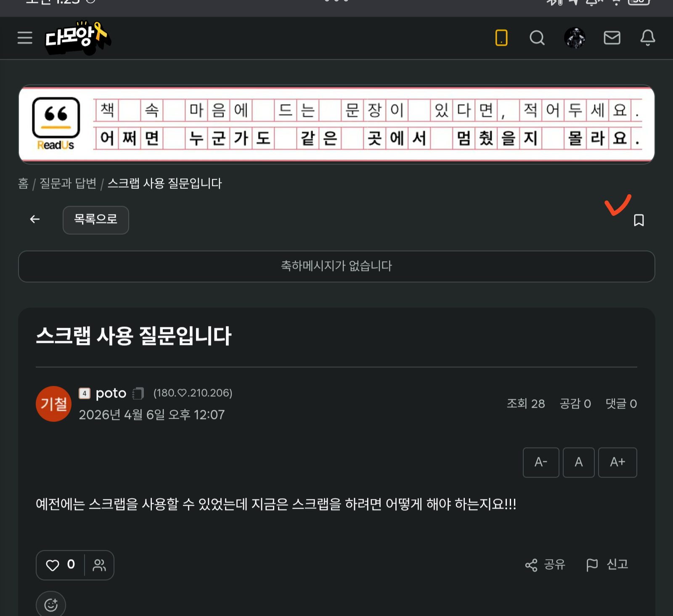Click the 조회 28 view count
Screen dimensions: 673x616
[526, 404]
